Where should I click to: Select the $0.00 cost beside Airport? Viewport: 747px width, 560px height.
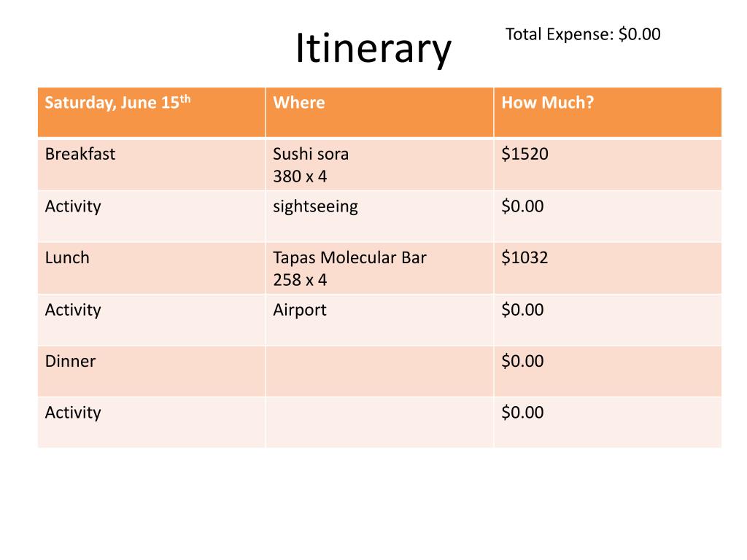(x=608, y=320)
